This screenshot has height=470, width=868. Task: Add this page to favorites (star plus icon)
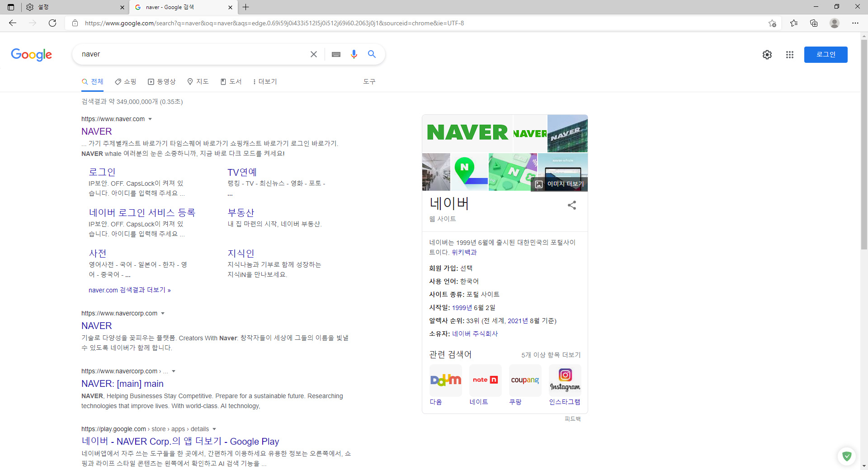click(x=772, y=23)
